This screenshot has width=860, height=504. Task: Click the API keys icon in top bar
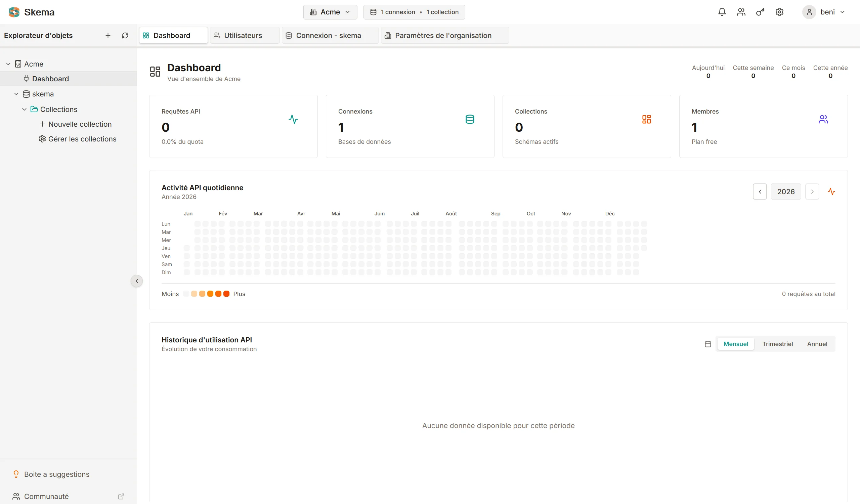(760, 12)
